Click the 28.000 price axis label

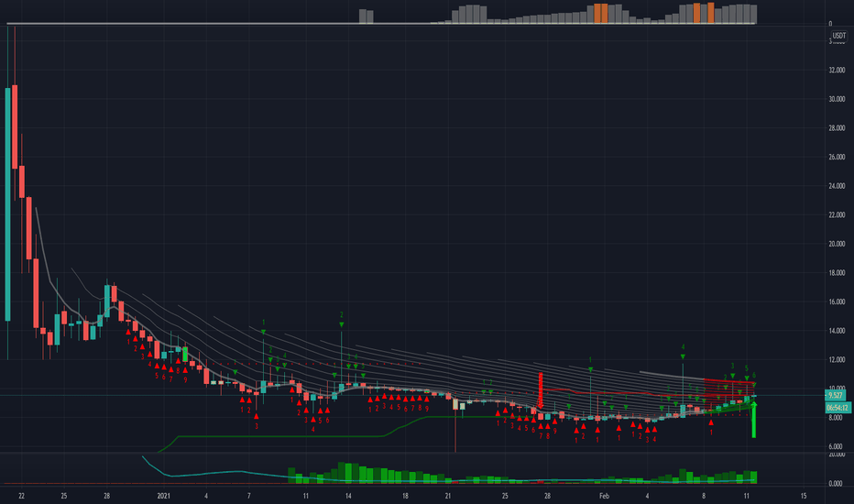[837, 128]
